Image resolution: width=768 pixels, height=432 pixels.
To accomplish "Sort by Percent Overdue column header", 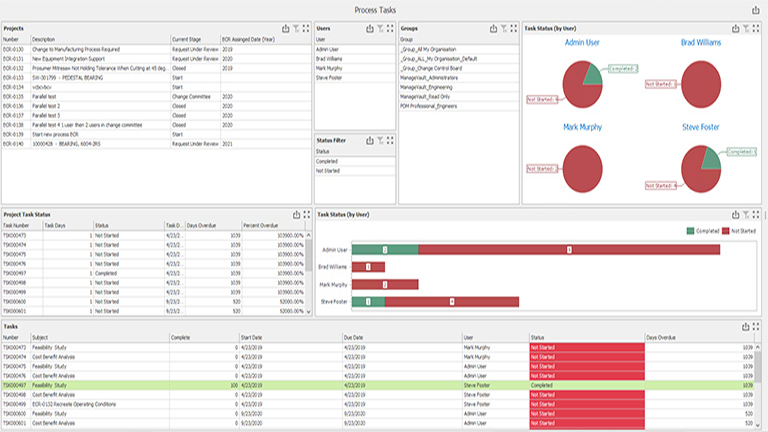I will coord(262,226).
